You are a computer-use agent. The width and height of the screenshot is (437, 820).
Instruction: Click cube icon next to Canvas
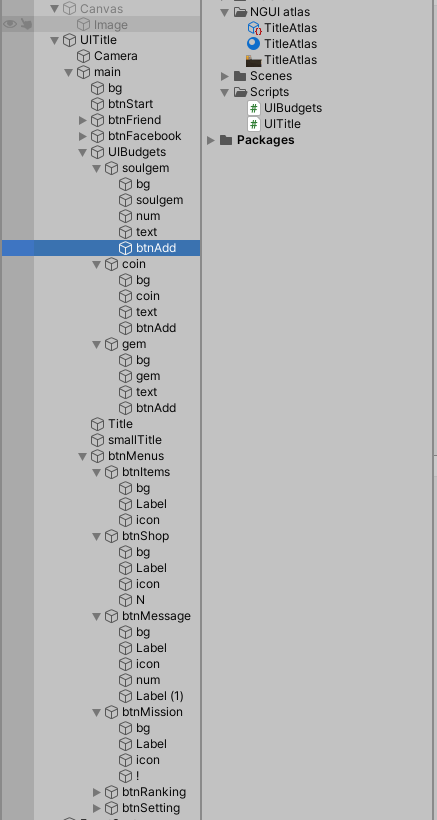coord(70,8)
